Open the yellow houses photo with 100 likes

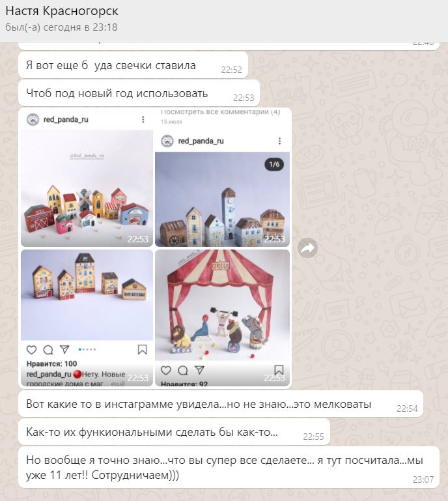click(x=87, y=318)
